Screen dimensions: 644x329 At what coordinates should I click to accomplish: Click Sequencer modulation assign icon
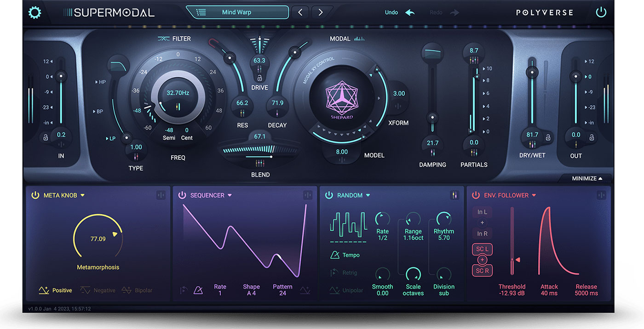[308, 195]
